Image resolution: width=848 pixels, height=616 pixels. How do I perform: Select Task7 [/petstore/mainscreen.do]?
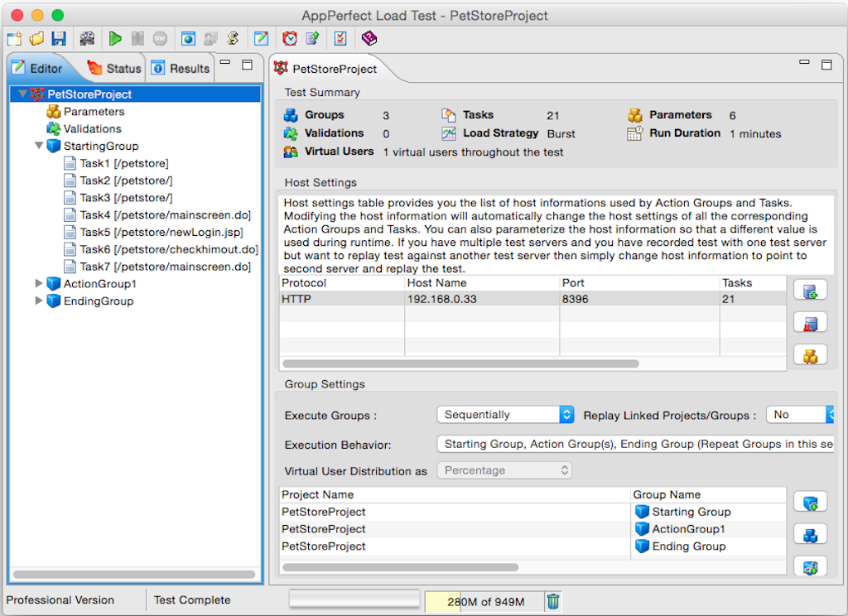point(165,267)
